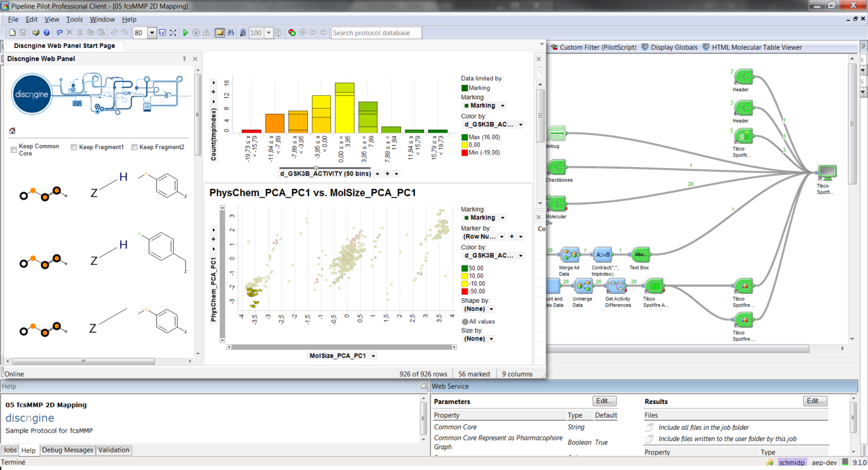868x470 pixels.
Task: Click the Search protocol database field
Action: (376, 33)
